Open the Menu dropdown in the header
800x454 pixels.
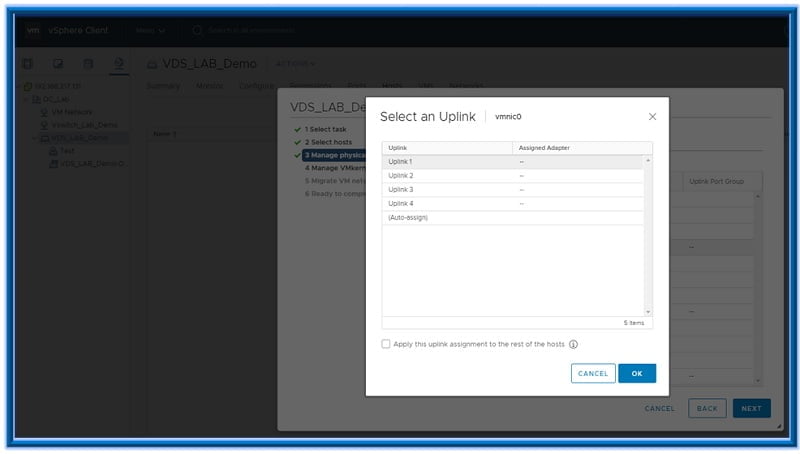pyautogui.click(x=151, y=30)
